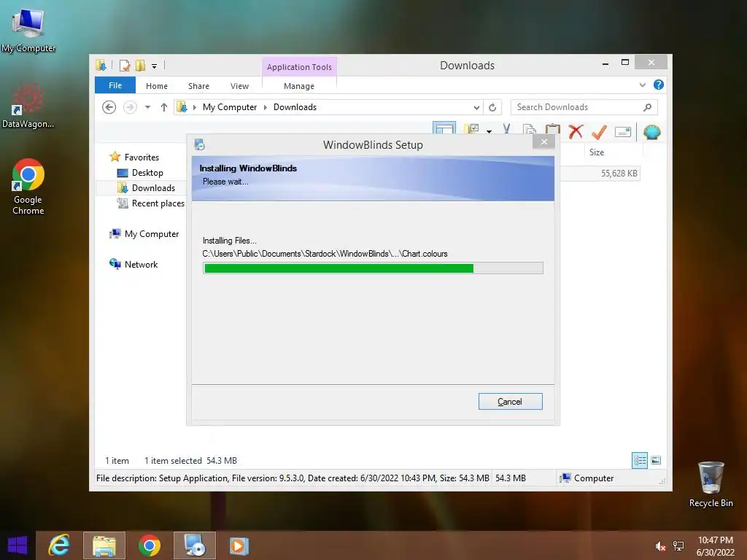Viewport: 747px width, 560px height.
Task: Go back using the Explorer back arrow
Action: tap(109, 107)
